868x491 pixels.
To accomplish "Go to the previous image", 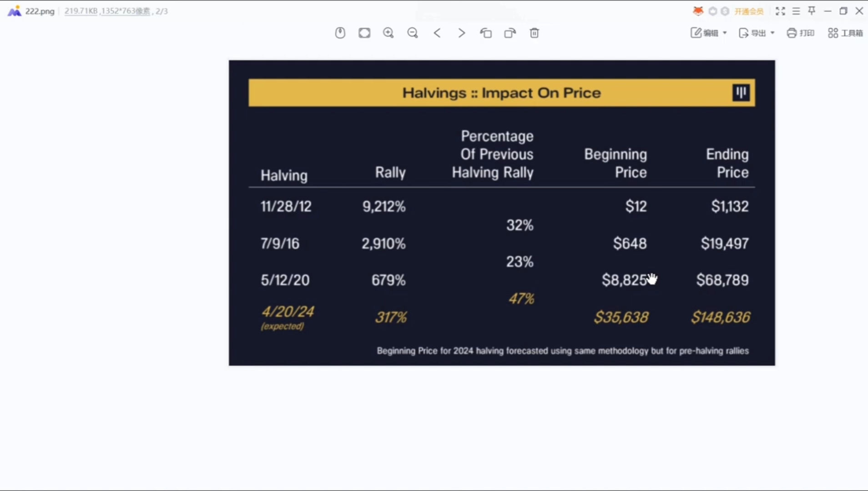I will pyautogui.click(x=437, y=33).
